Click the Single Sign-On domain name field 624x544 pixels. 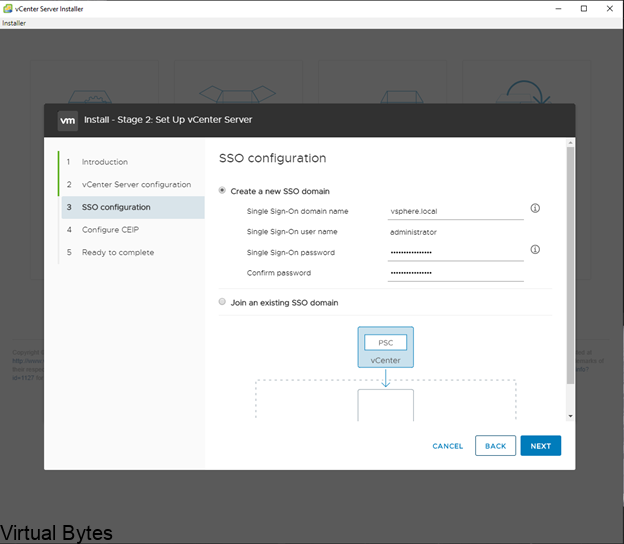(x=456, y=211)
